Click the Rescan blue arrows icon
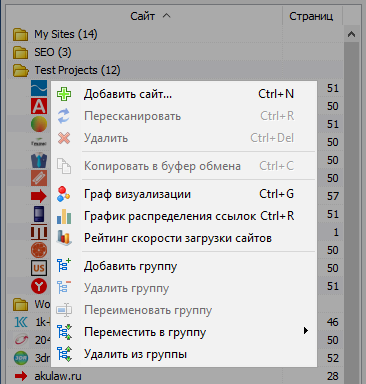 (64, 116)
